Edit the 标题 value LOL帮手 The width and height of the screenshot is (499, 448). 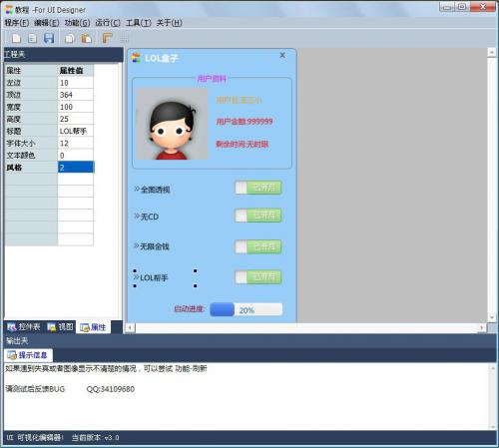tap(76, 131)
